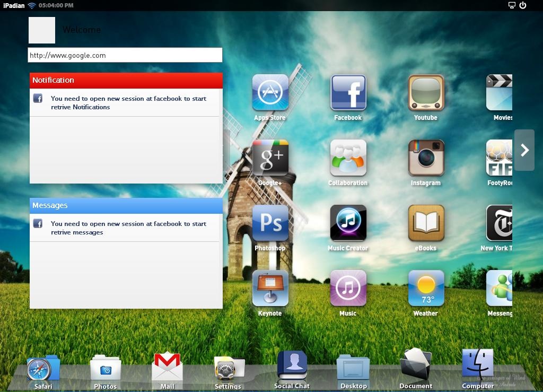Open the eBooks app icon

click(x=426, y=223)
